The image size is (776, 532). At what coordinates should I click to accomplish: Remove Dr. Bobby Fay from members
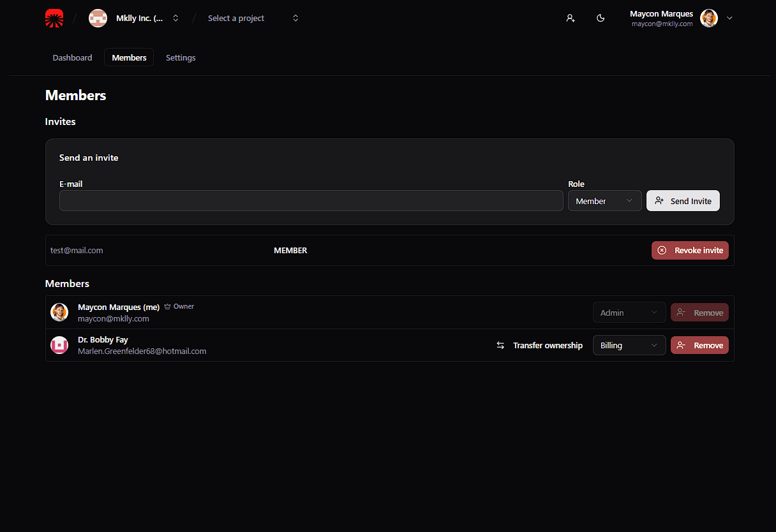699,345
